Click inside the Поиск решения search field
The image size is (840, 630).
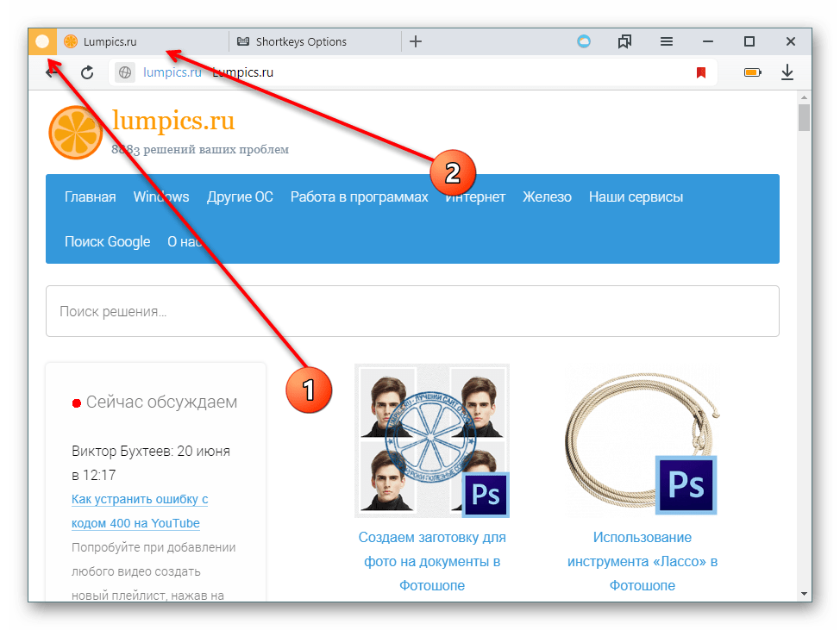point(412,311)
